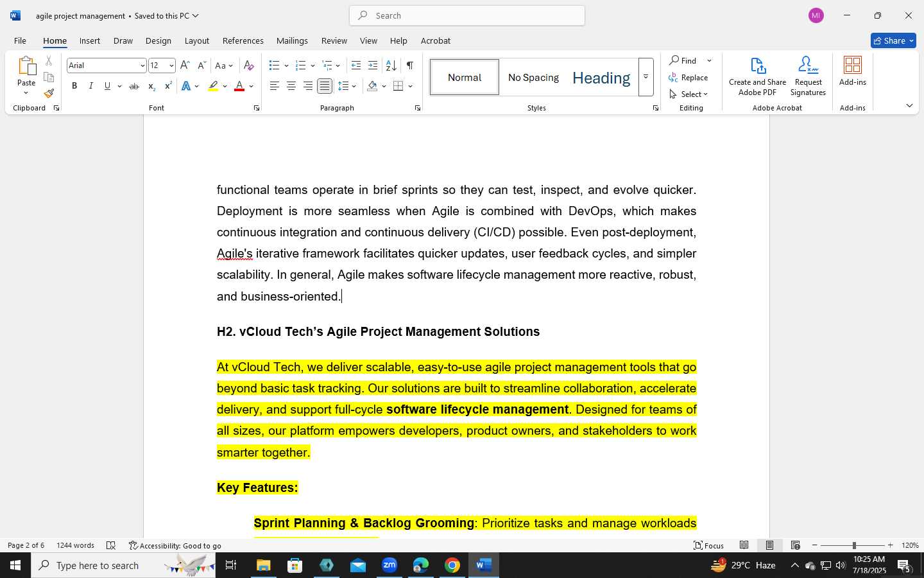
Task: Toggle Bold formatting
Action: 74,86
